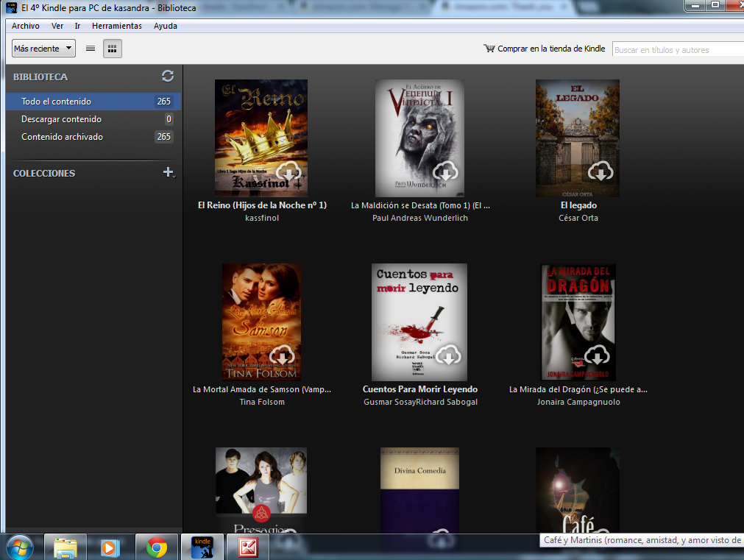Open the sort order dropdown Más reciente
744x560 pixels.
pyautogui.click(x=43, y=49)
